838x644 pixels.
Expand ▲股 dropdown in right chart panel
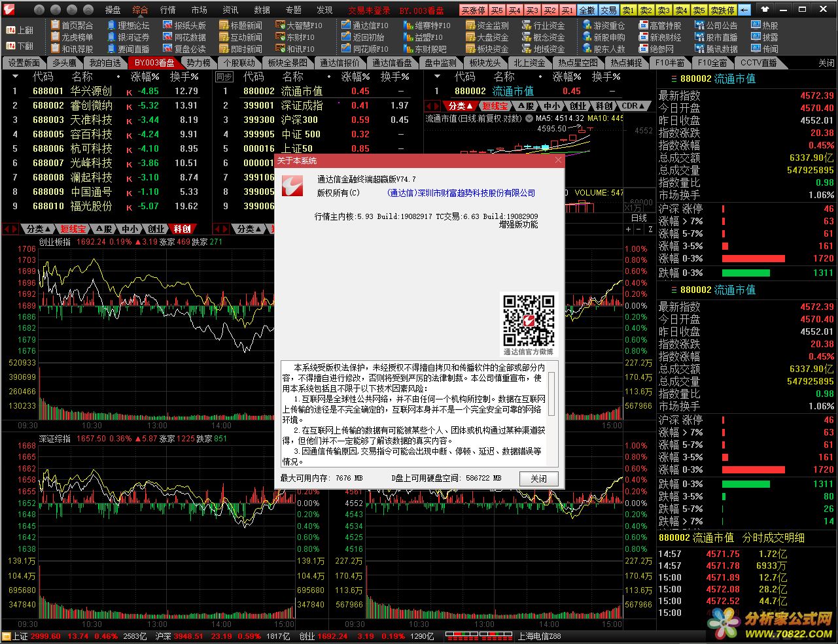tap(525, 106)
